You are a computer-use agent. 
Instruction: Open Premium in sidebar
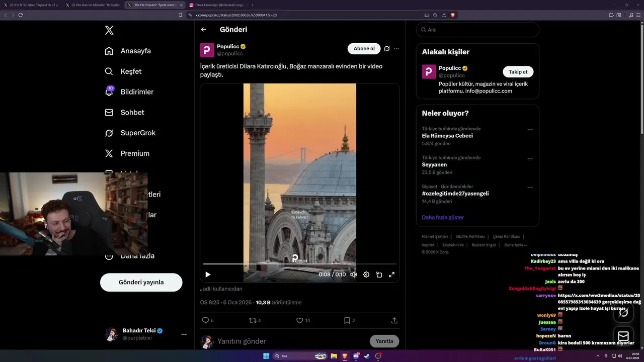click(x=127, y=153)
